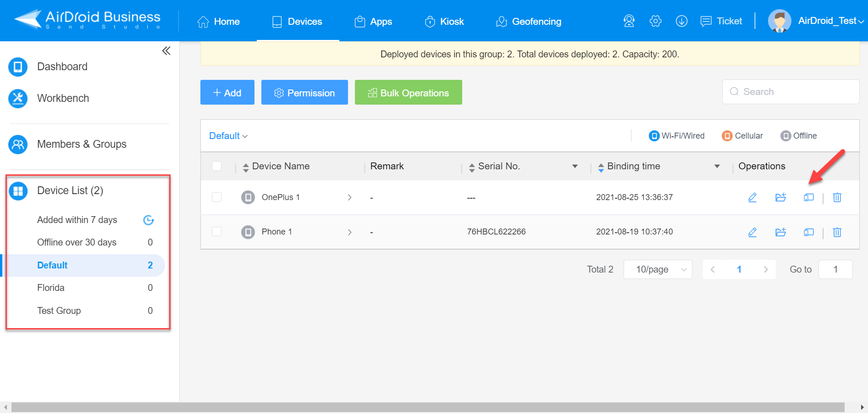This screenshot has height=413, width=868.
Task: Click the device icon in the Phone 1 operations
Action: point(808,232)
